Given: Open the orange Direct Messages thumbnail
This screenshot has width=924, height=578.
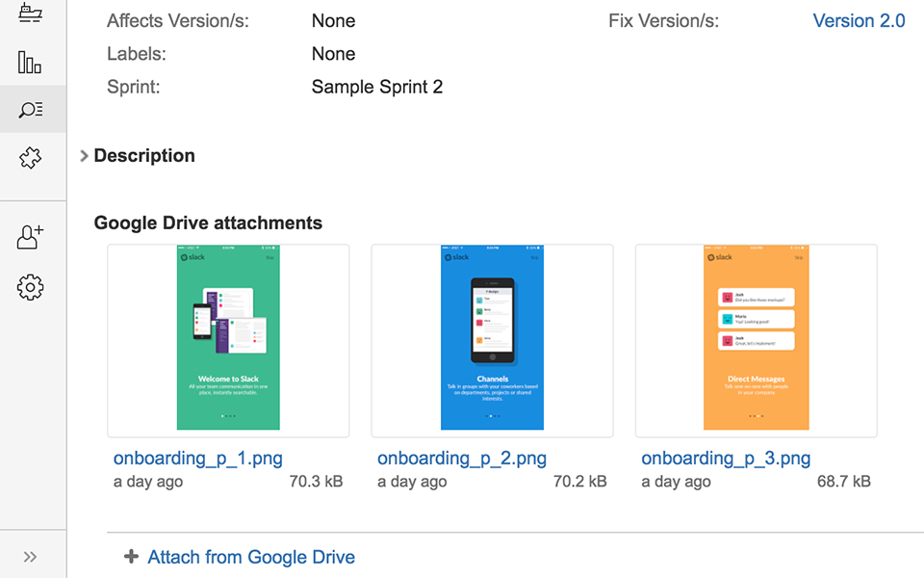Looking at the screenshot, I should point(756,341).
